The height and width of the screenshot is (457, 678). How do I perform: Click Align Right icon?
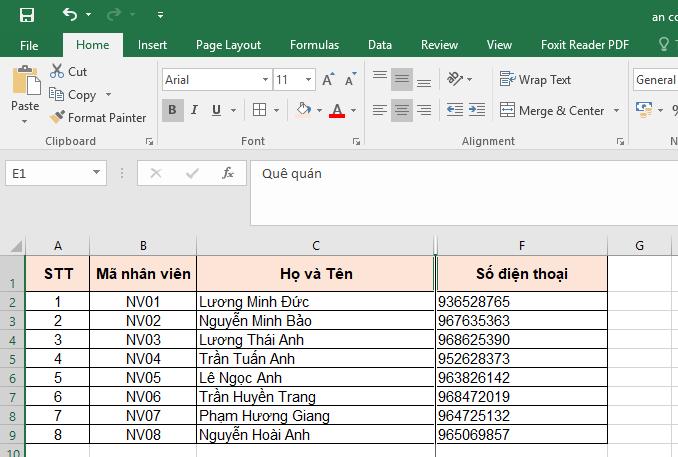[424, 110]
